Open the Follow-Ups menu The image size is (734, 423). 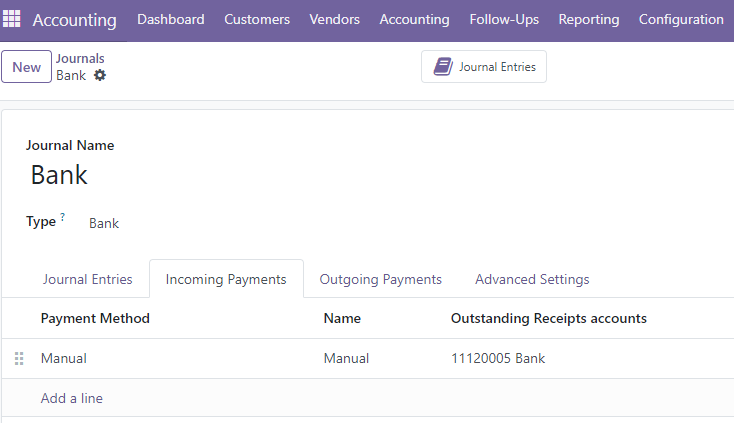[x=504, y=19]
